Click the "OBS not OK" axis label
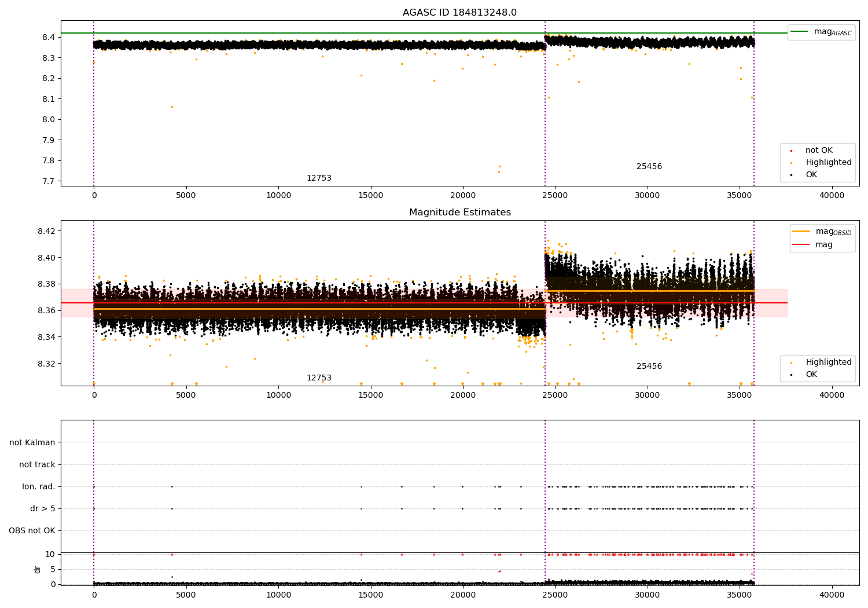Viewport: 868px width, 608px height. 32,530
